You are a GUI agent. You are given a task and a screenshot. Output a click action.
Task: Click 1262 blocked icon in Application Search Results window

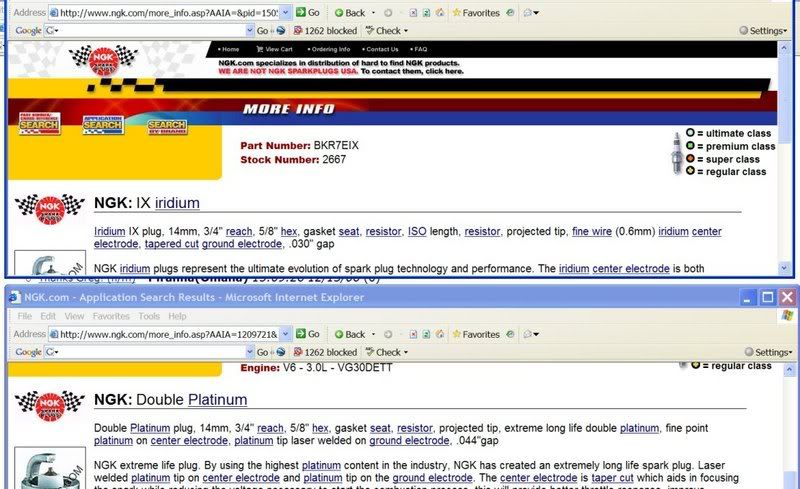coord(298,352)
